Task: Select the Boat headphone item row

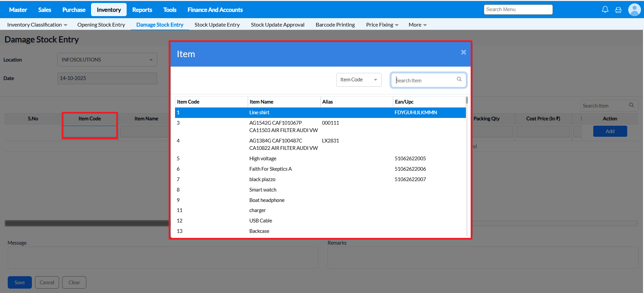Action: pyautogui.click(x=320, y=200)
